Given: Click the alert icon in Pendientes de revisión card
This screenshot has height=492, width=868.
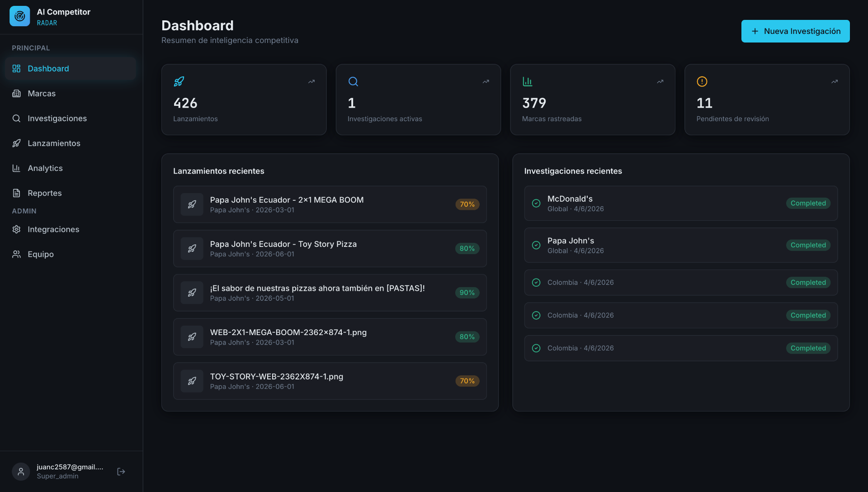Looking at the screenshot, I should click(x=702, y=81).
